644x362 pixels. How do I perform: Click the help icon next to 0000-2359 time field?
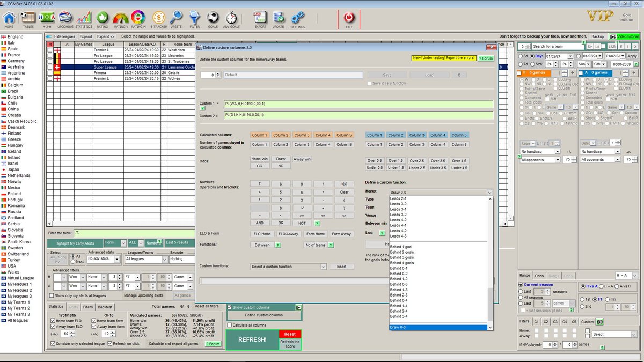(x=635, y=64)
